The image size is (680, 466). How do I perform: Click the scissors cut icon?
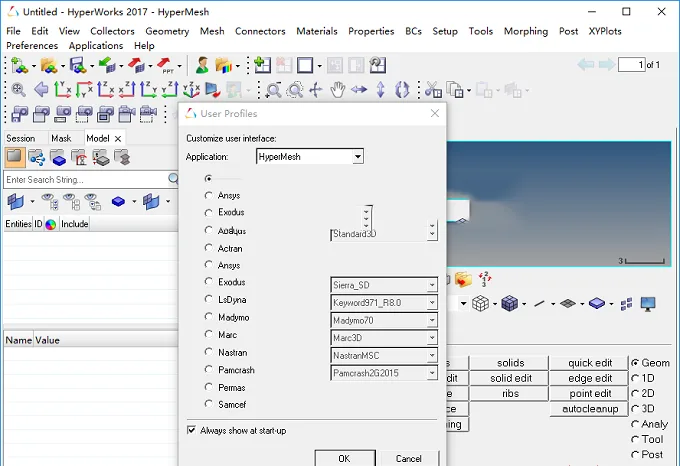(x=432, y=90)
